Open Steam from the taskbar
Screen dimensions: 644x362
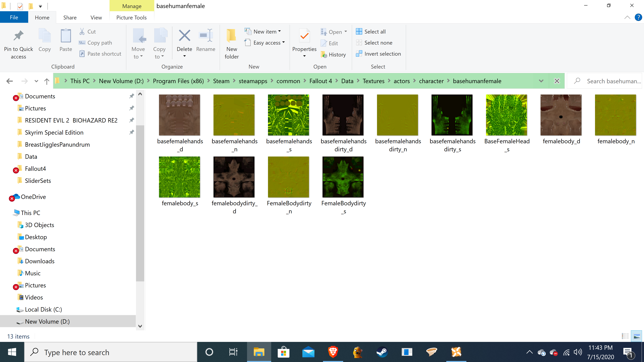[x=382, y=352]
